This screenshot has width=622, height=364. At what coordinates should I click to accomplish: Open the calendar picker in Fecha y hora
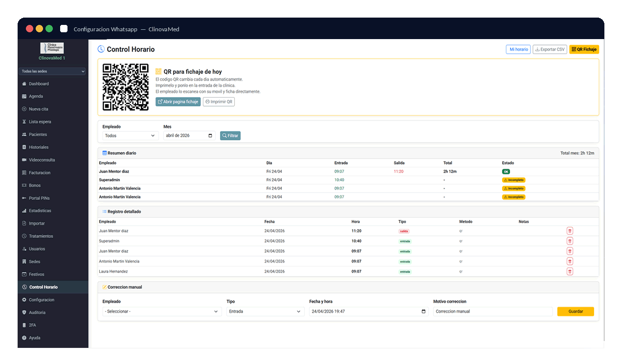pyautogui.click(x=423, y=311)
